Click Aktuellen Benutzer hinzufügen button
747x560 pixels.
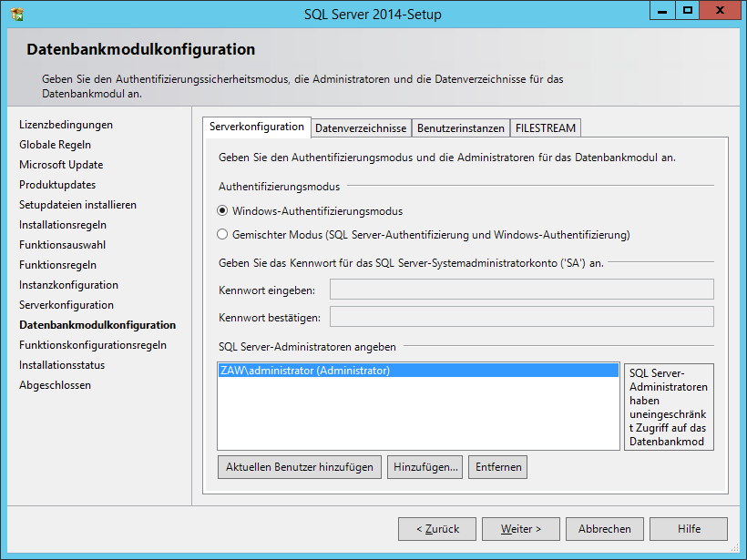pos(300,467)
